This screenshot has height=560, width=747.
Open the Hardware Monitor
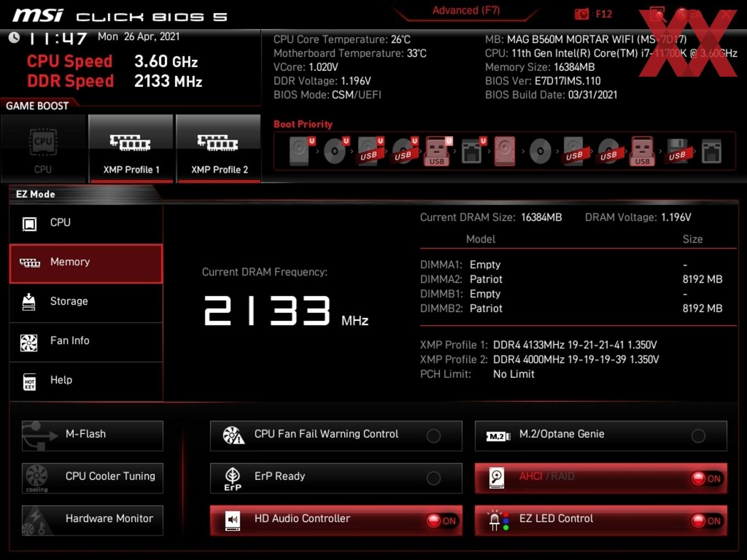(92, 520)
